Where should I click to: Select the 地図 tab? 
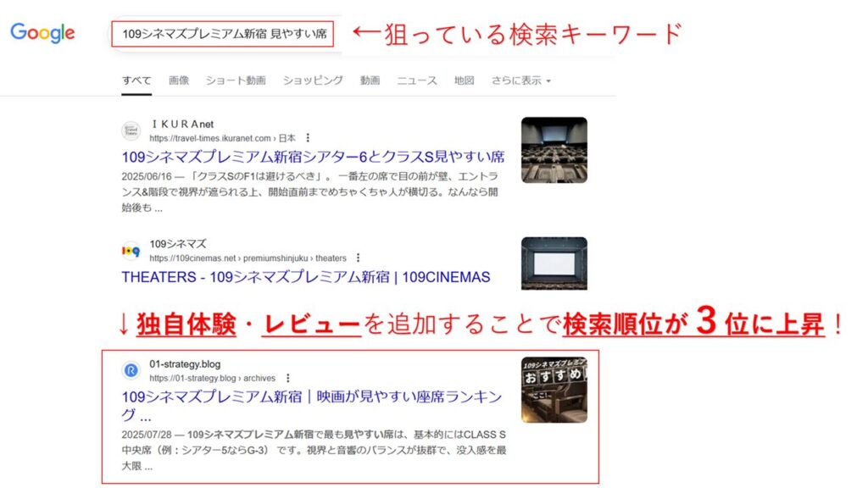pos(464,80)
